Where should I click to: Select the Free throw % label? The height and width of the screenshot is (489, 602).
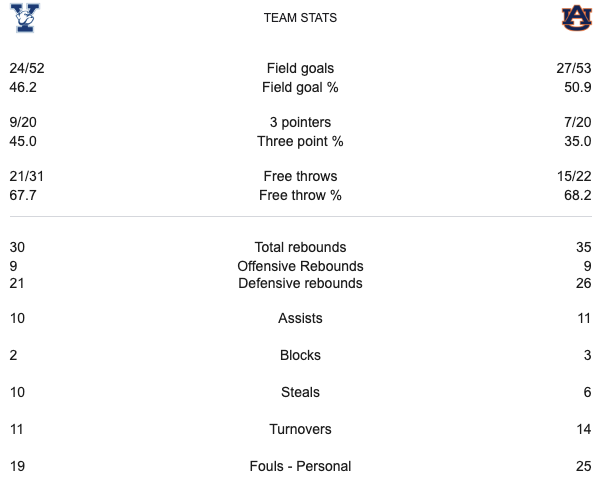tap(300, 195)
